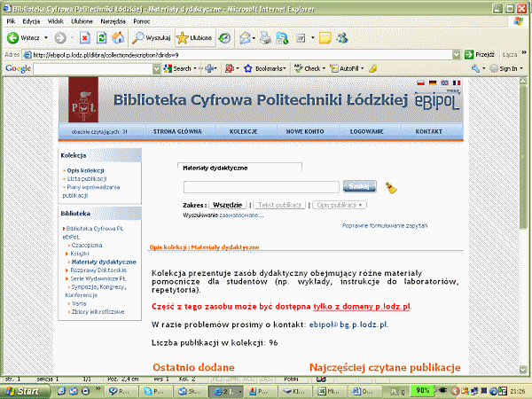Open NOWE KONTO navigation tab

click(305, 131)
